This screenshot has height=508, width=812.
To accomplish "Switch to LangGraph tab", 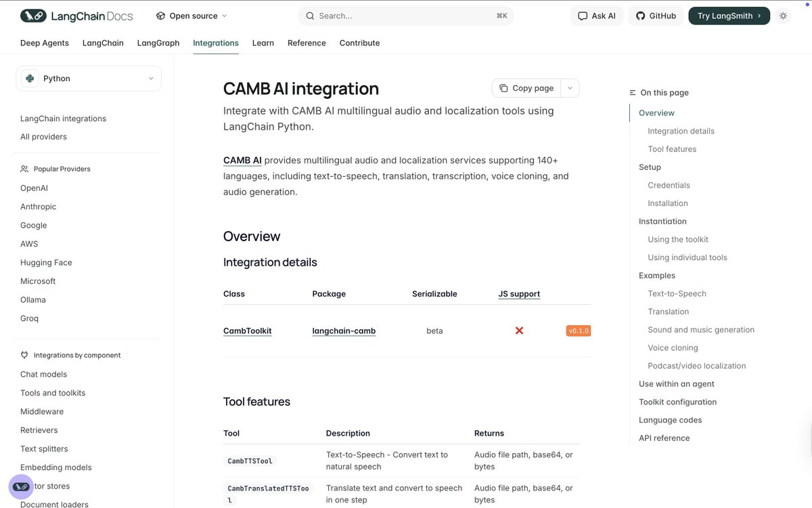I will [x=158, y=43].
